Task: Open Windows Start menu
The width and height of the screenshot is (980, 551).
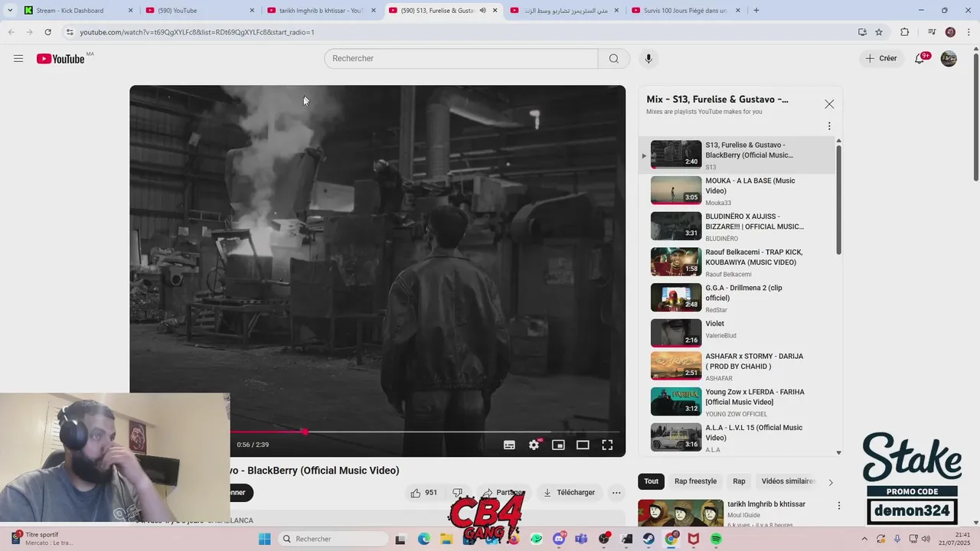Action: (x=265, y=539)
